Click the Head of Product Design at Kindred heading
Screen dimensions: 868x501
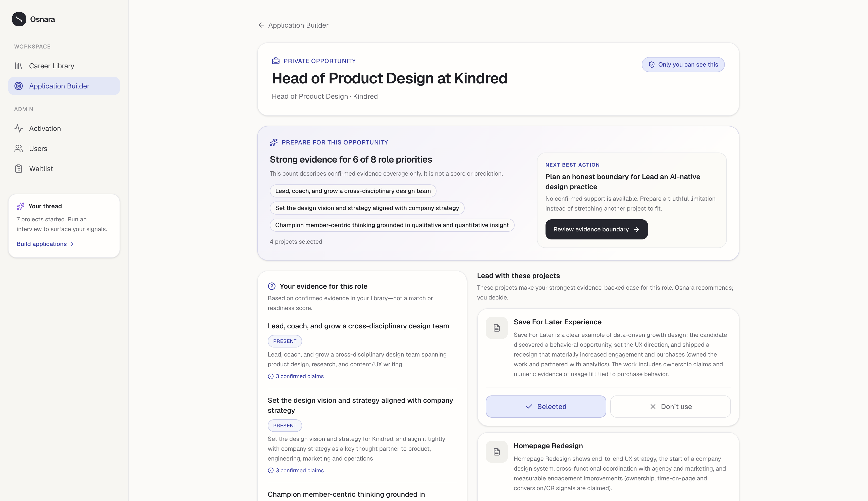tap(389, 78)
